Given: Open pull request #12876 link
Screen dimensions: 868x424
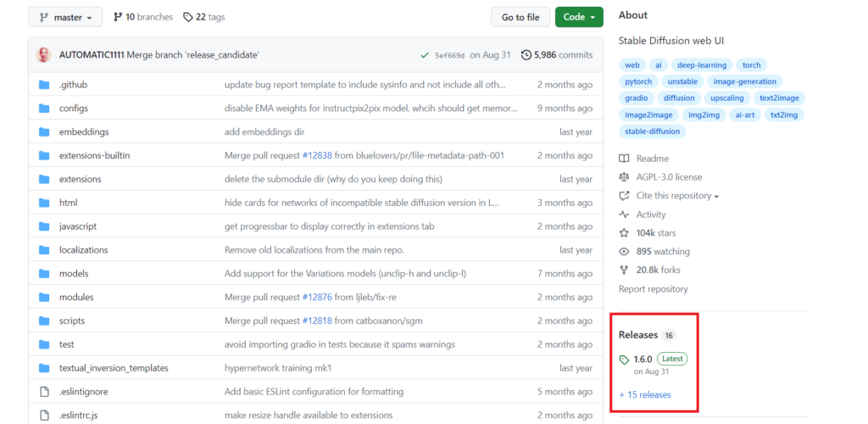Looking at the screenshot, I should pyautogui.click(x=317, y=298).
